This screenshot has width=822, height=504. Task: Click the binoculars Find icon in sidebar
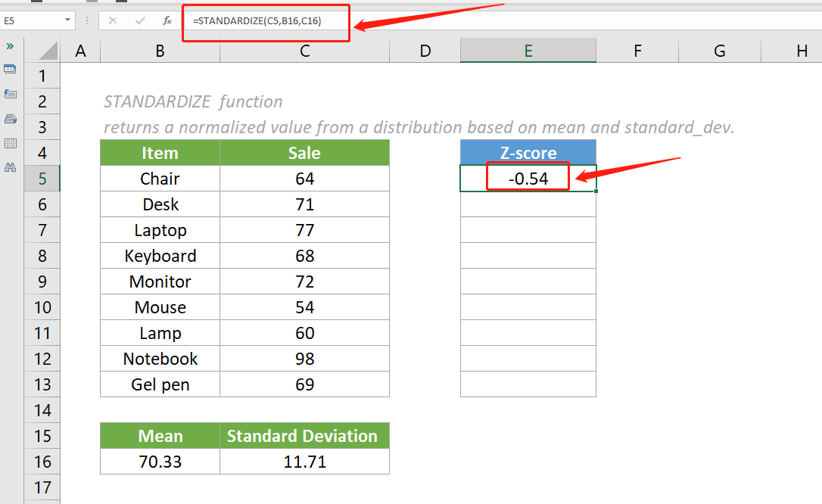(10, 167)
